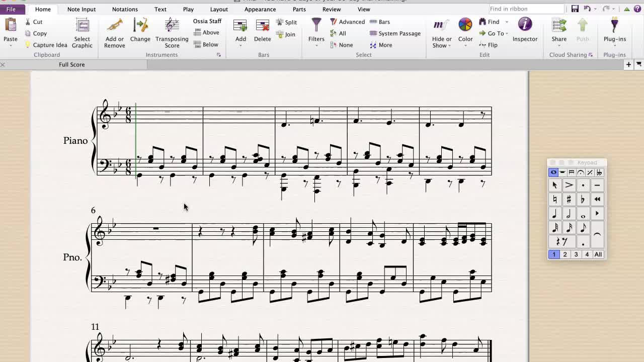
Task: Toggle the Transposing Score button
Action: 172,33
